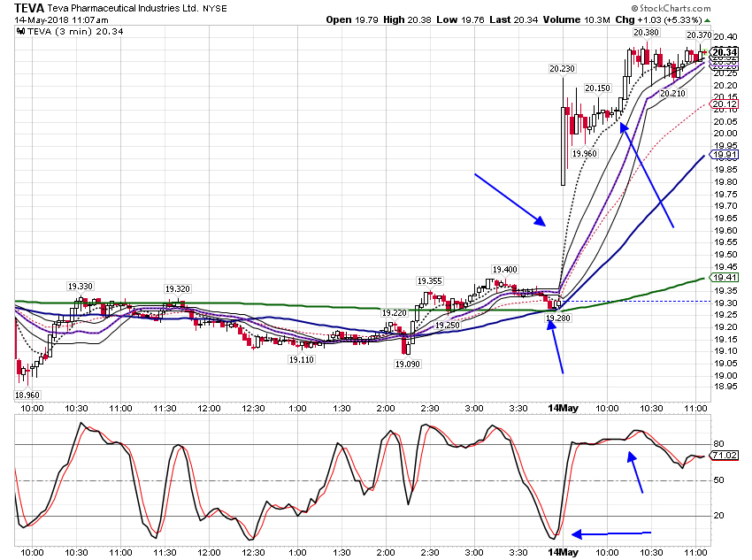Click the green 19.41 moving-average tag
The height and width of the screenshot is (560, 752).
(x=725, y=278)
